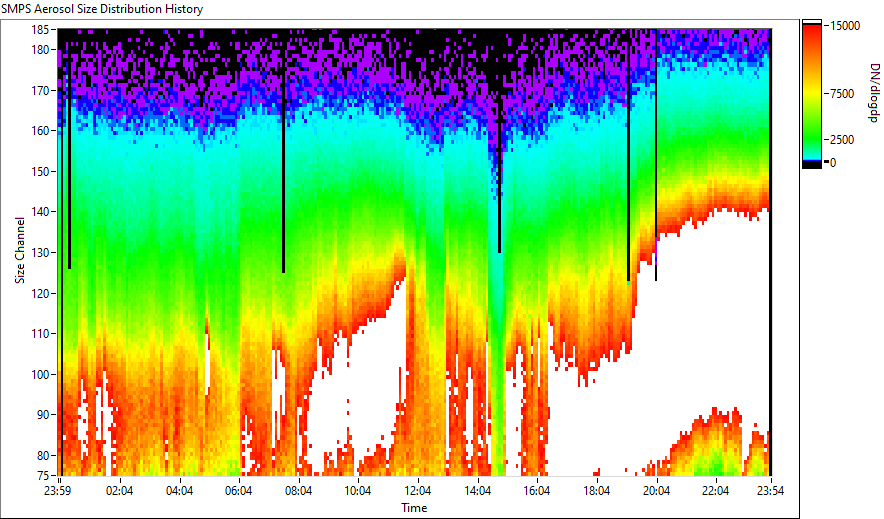The image size is (884, 519).
Task: Click the 23:59 time axis tick
Action: click(x=58, y=491)
